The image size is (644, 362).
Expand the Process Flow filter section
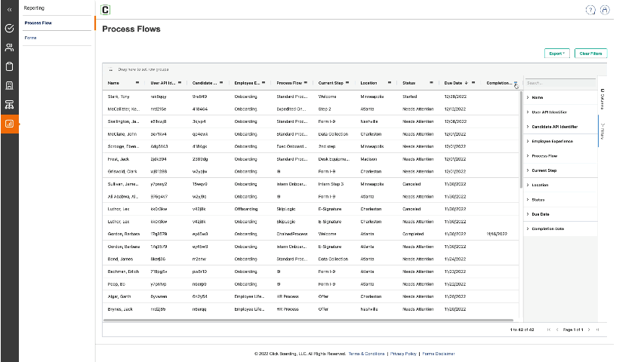544,155
